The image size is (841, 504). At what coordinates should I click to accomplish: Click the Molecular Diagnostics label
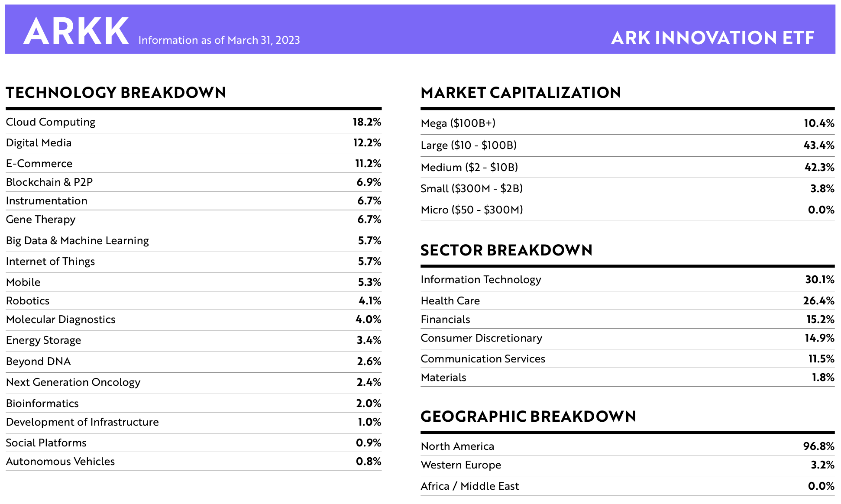[x=61, y=320]
